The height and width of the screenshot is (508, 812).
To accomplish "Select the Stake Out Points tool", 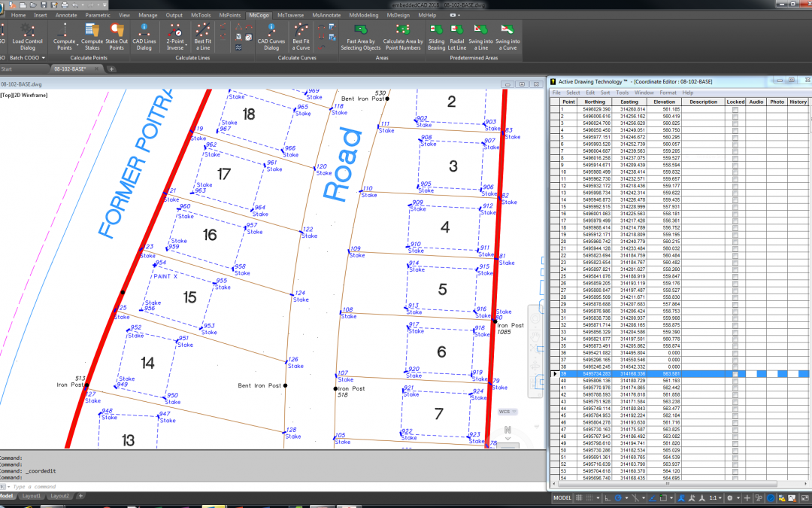I will point(116,35).
